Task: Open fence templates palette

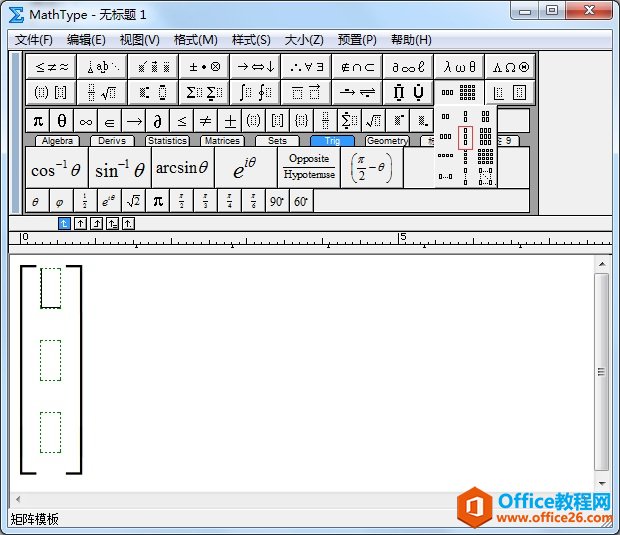Action: 51,93
